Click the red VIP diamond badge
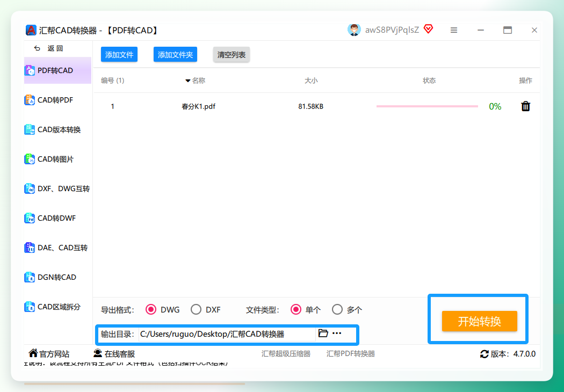This screenshot has width=564, height=392. [428, 29]
